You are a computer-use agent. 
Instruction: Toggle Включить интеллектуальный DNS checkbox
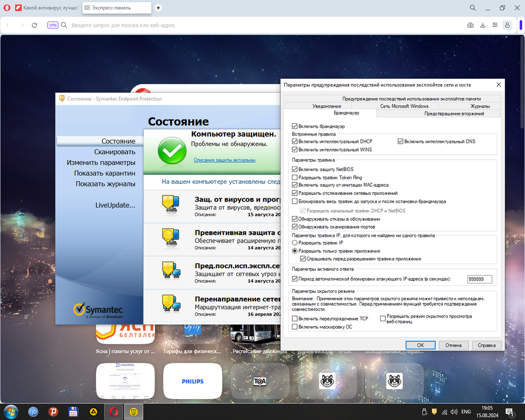[401, 142]
